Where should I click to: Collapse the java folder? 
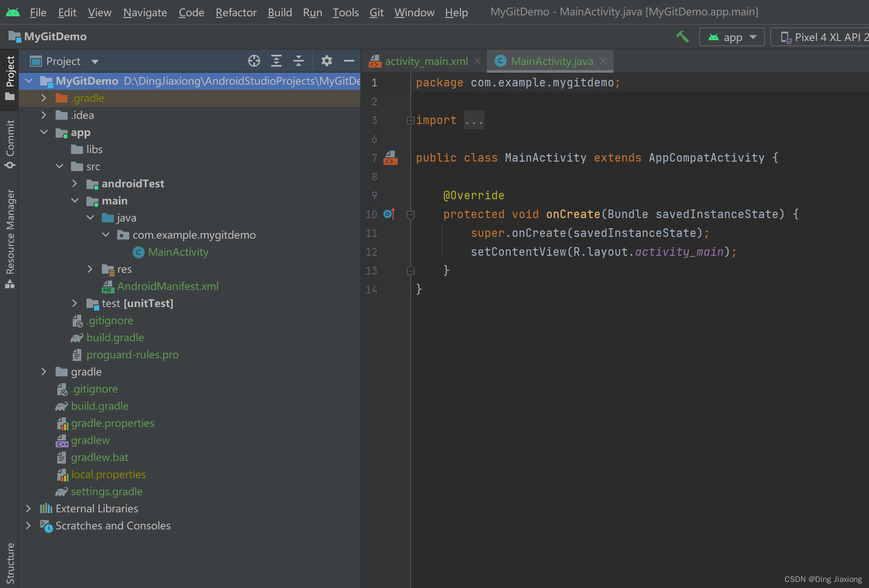pyautogui.click(x=90, y=218)
